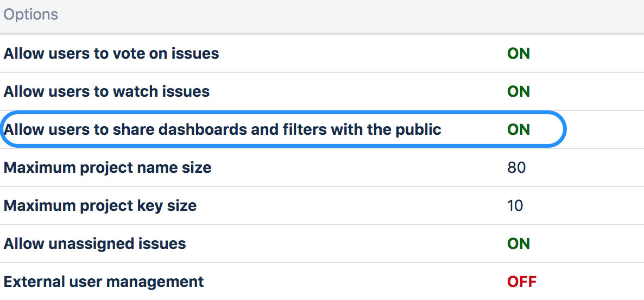Click empty area right of Options header
This screenshot has height=300, width=644.
349,15
